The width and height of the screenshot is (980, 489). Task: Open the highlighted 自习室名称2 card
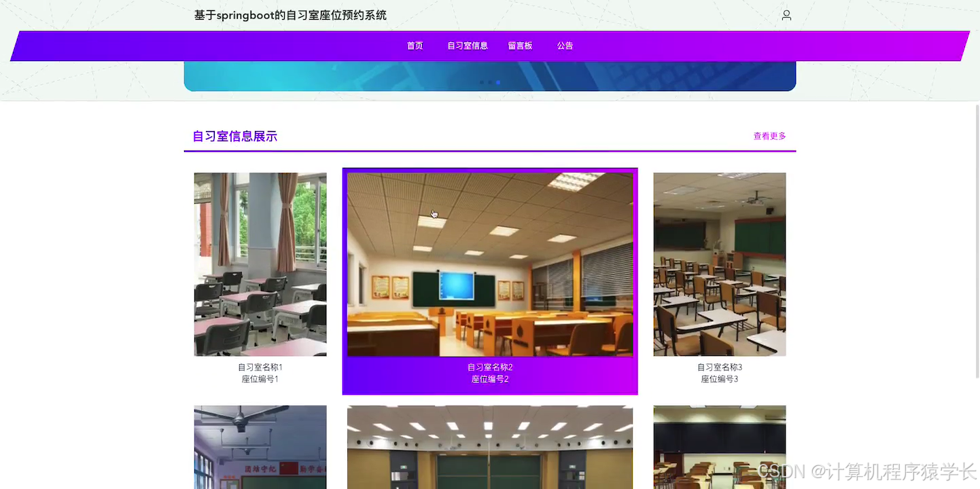tap(490, 264)
